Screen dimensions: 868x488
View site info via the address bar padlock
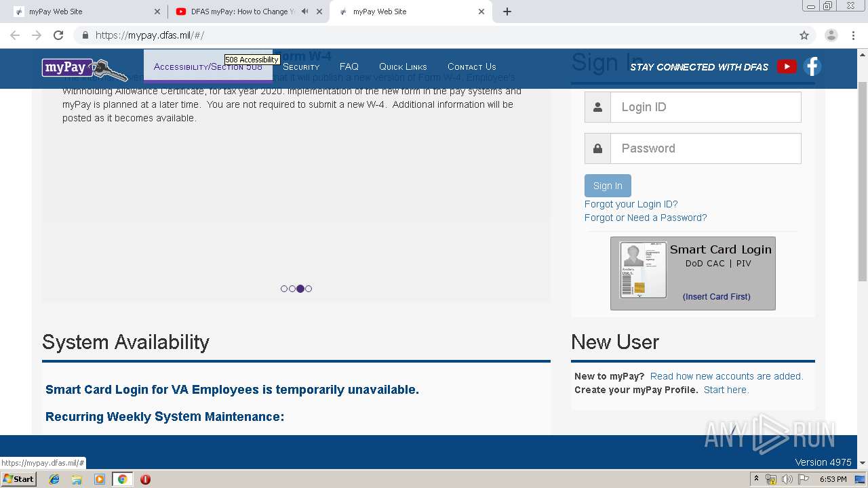(x=85, y=35)
